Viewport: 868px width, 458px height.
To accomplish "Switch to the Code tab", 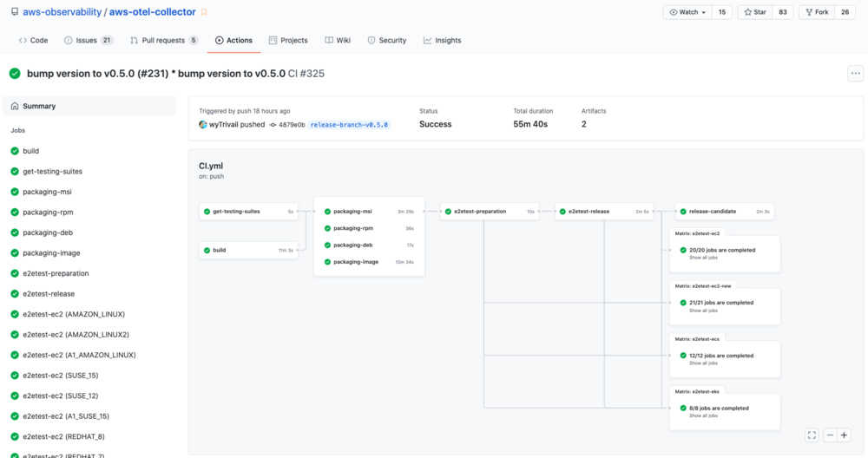I will [33, 41].
